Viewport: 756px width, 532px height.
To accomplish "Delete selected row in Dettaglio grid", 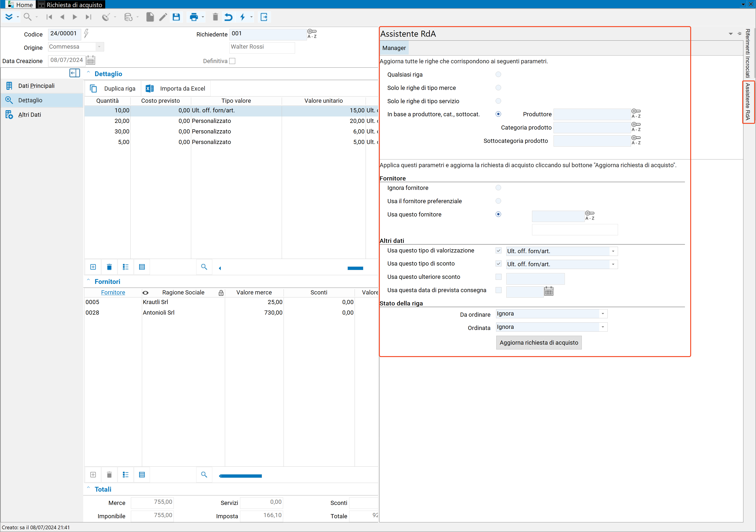I will [109, 267].
